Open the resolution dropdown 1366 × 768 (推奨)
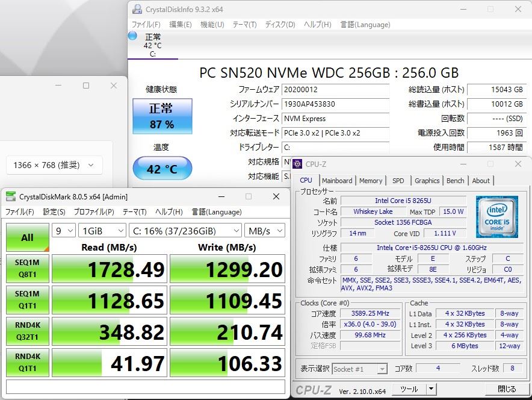 tap(54, 165)
